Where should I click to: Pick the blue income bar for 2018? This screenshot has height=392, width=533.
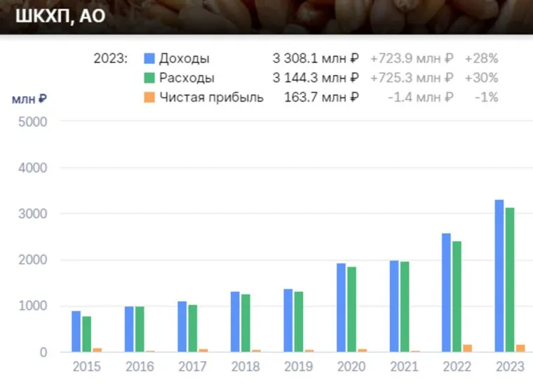click(235, 321)
